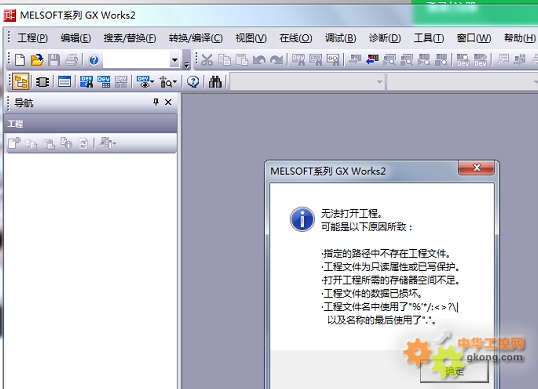Click the text 工程文件的数据已损坏
Viewport: 538px width, 389px height.
372,293
